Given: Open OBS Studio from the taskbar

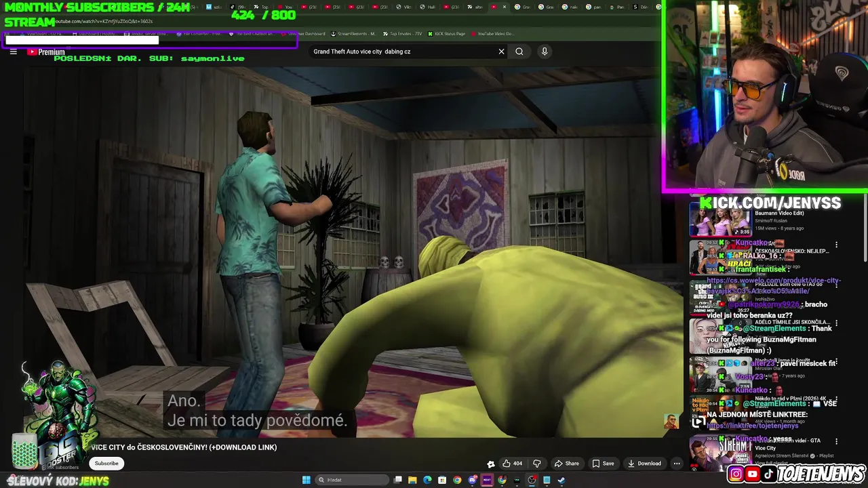Looking at the screenshot, I should coord(532,481).
